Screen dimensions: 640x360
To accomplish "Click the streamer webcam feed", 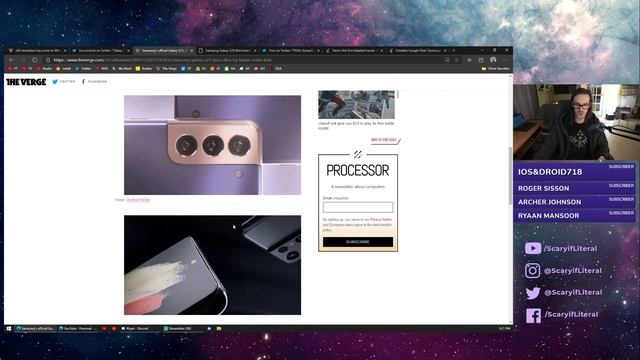I will coord(576,122).
